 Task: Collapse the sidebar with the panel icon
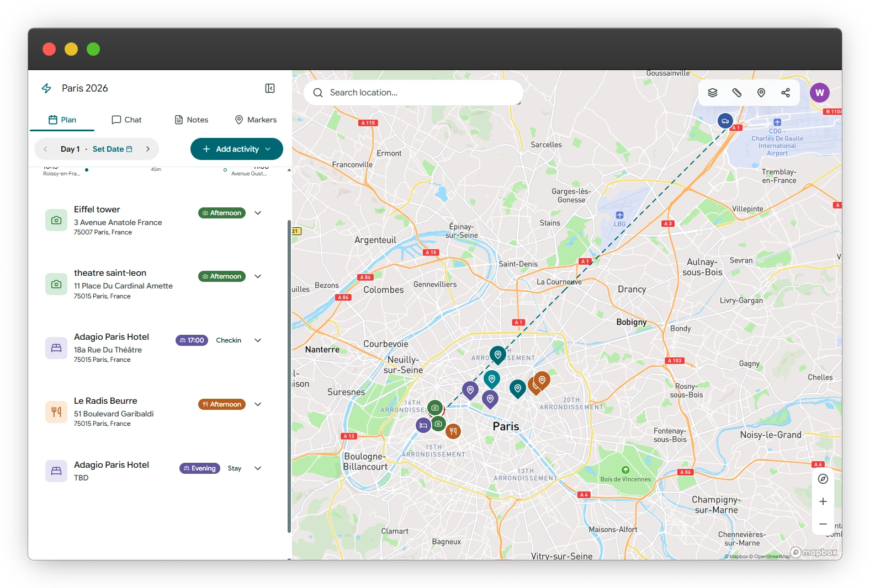coord(270,88)
